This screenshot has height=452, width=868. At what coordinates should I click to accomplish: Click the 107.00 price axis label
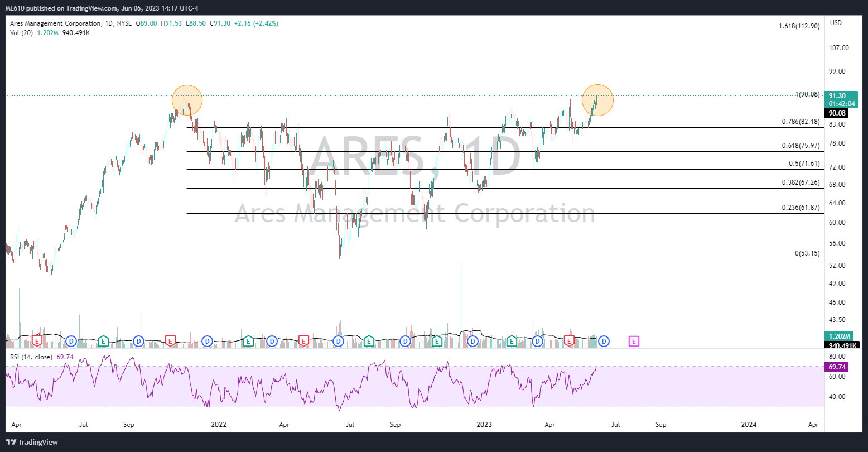point(839,48)
